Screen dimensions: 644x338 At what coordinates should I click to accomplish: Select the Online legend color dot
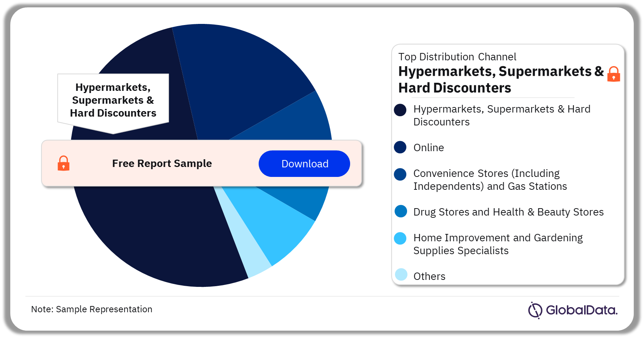coord(400,147)
